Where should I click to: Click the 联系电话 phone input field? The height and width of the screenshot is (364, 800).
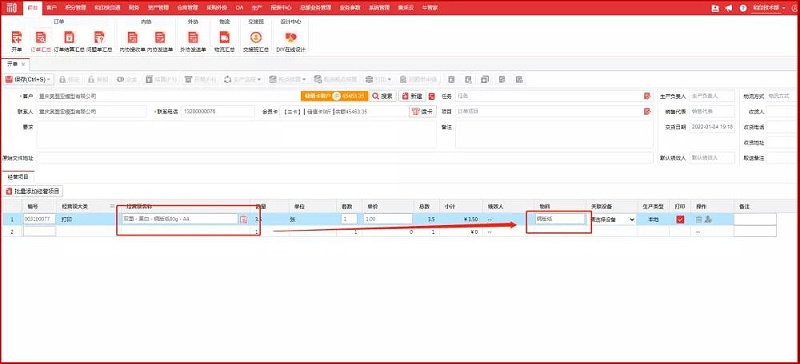coord(218,111)
